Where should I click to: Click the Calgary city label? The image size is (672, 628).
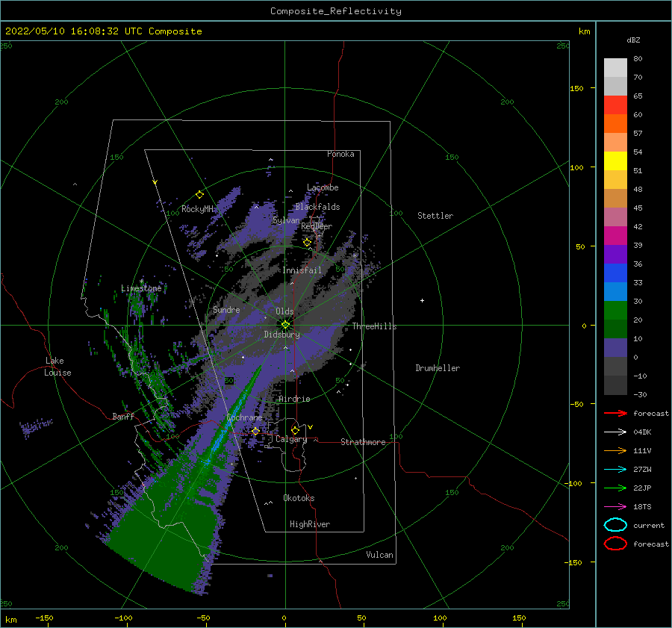[291, 439]
